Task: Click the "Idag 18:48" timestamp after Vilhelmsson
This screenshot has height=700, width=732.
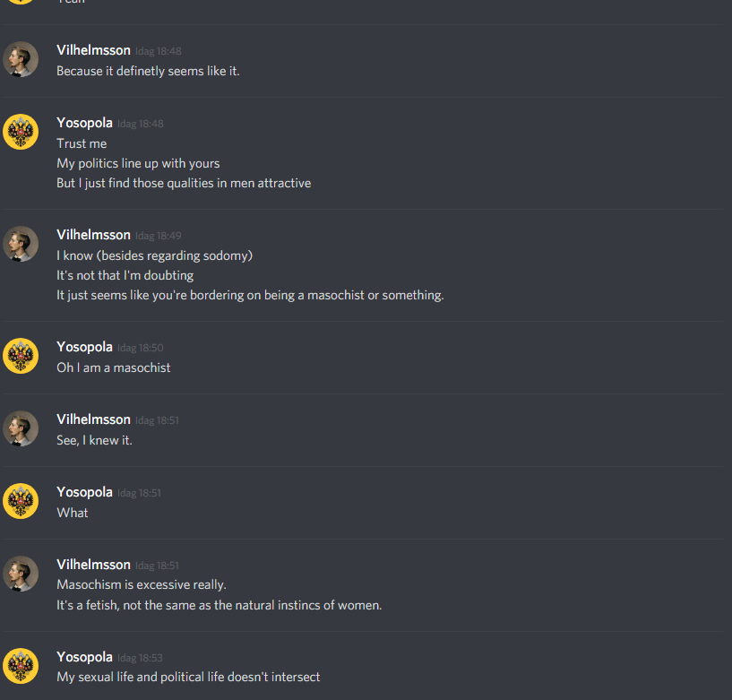Action: pyautogui.click(x=159, y=51)
